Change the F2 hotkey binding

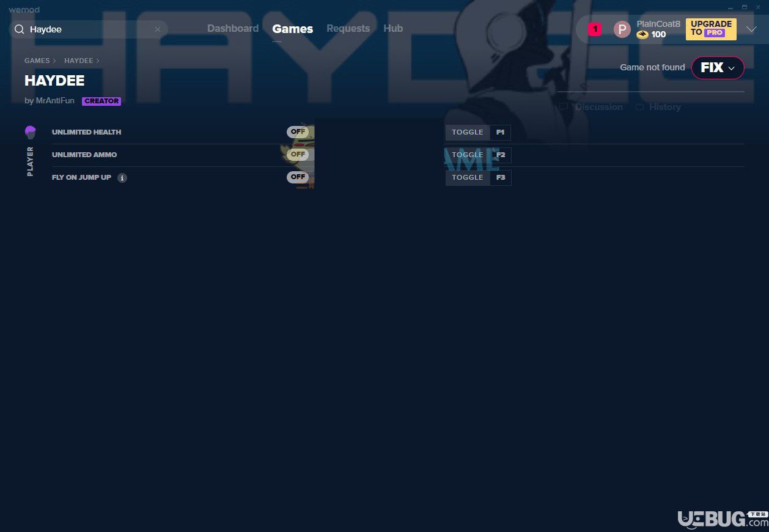(501, 155)
